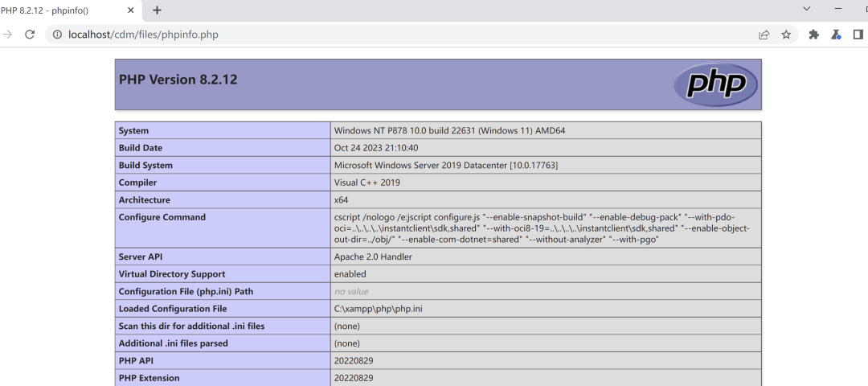
Task: Click the PHP logo image
Action: click(x=715, y=84)
